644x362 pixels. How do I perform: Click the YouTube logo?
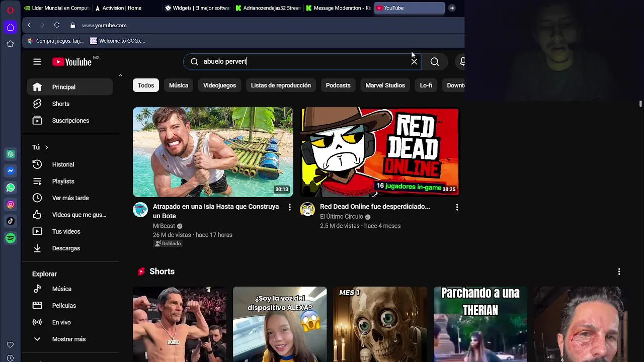point(72,62)
